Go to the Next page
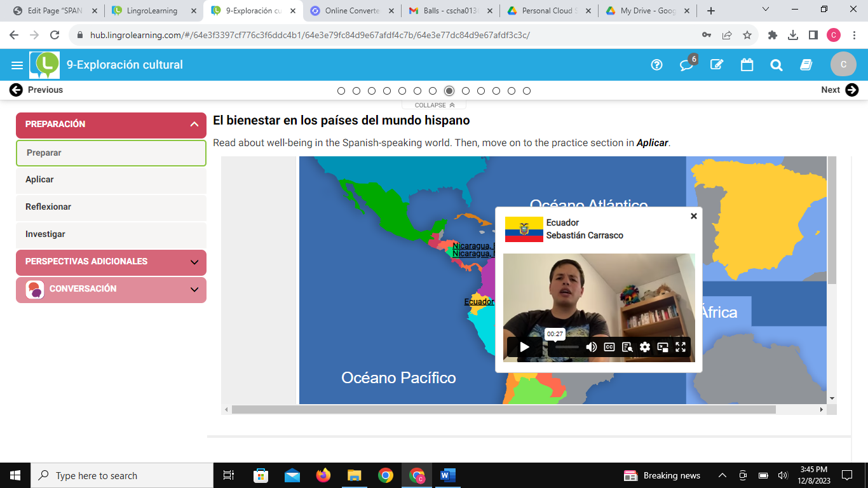Viewport: 868px width, 488px height. click(x=839, y=90)
